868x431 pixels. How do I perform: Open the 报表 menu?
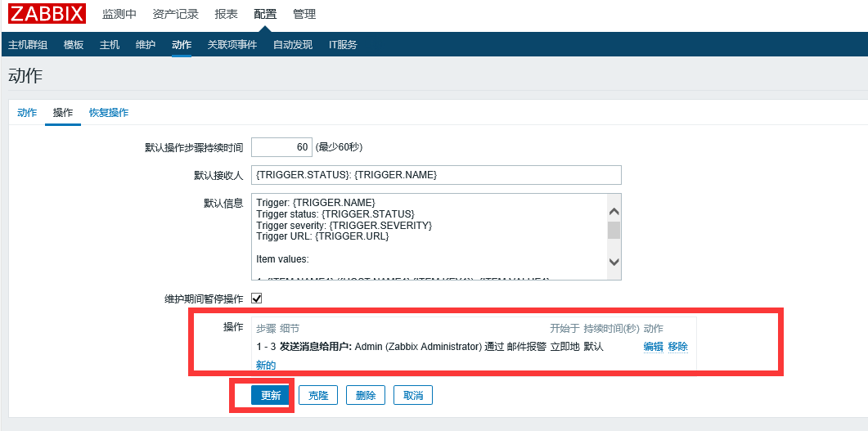click(x=226, y=15)
